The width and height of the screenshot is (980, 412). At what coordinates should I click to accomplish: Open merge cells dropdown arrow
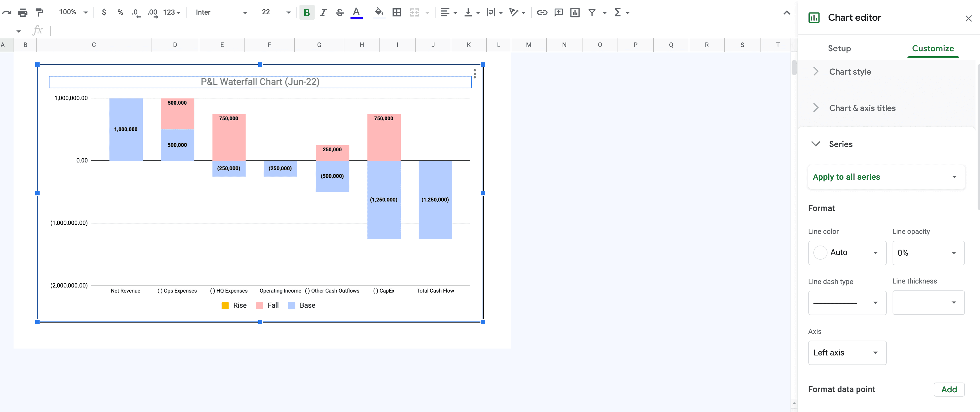pos(427,13)
